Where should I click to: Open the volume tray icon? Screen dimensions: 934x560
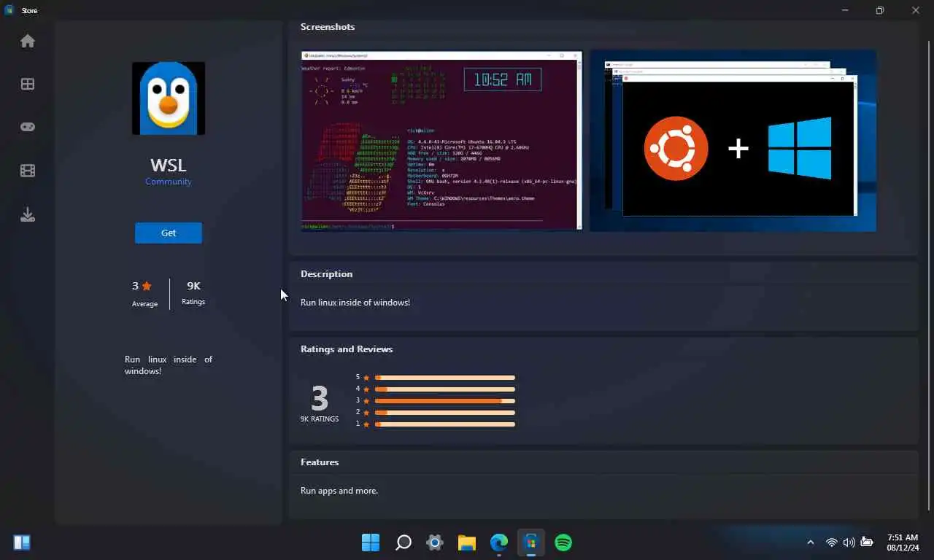click(x=849, y=542)
